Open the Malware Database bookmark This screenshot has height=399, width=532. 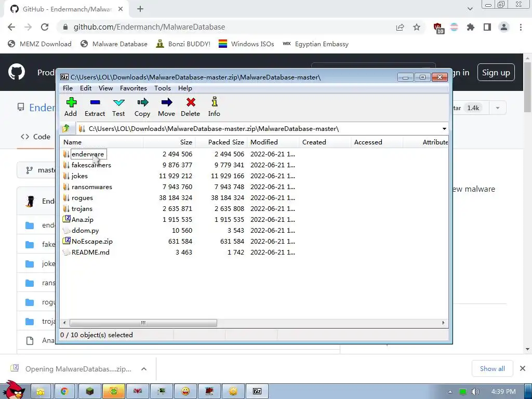(114, 44)
